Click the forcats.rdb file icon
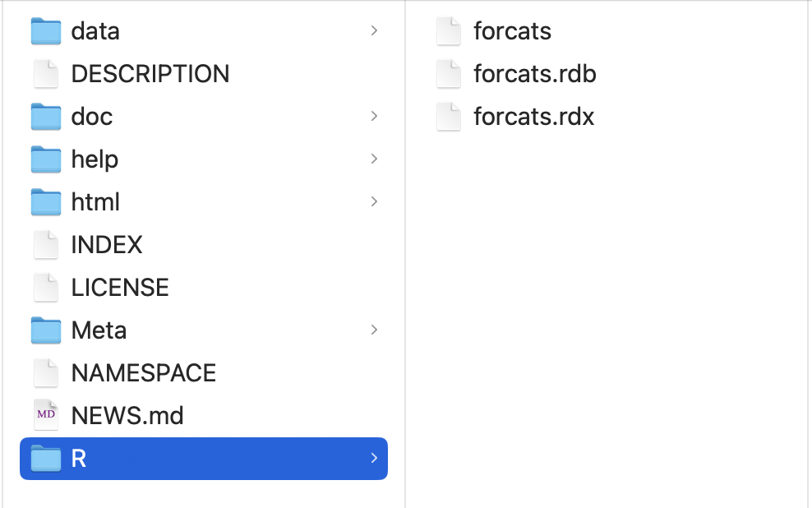812x508 pixels. [x=449, y=74]
